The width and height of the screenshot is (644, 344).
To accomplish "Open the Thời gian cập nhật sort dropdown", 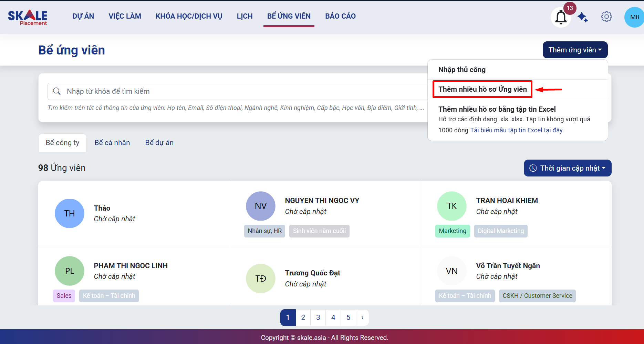I will [567, 168].
